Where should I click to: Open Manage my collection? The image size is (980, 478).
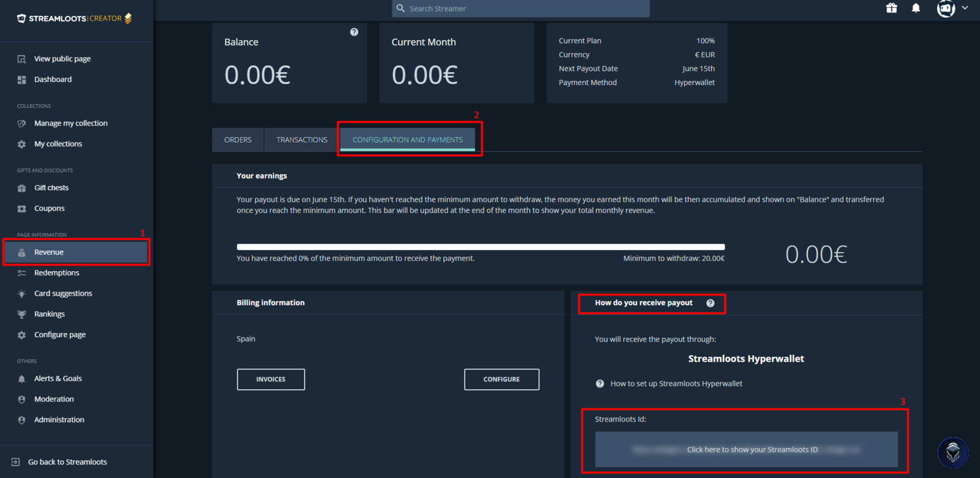[71, 123]
